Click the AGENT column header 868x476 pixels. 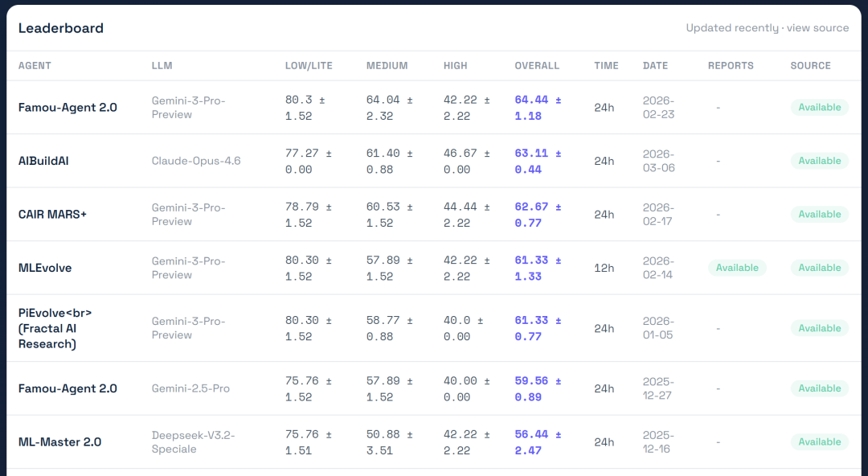[x=35, y=66]
